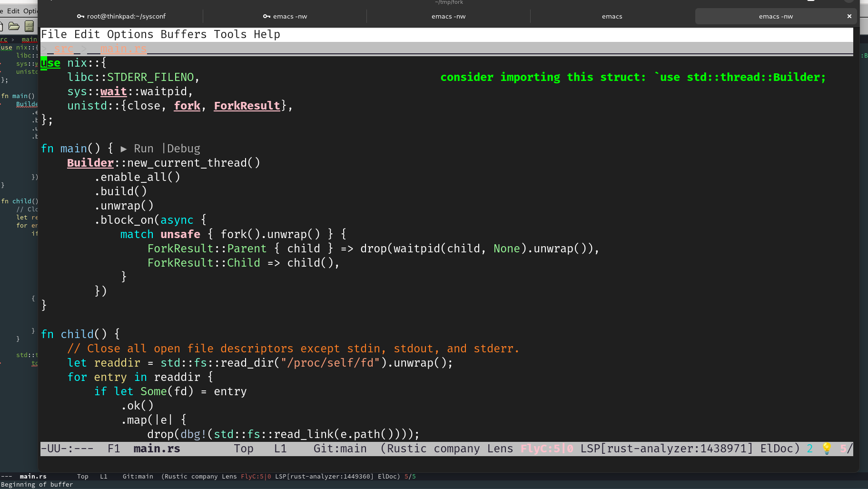
Task: Click the underlined fork import
Action: pos(187,106)
